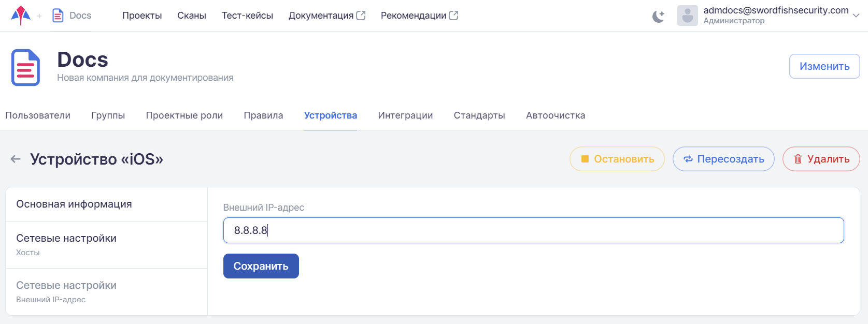Screen dimensions: 868x324
Task: Stop the device with Остановить button
Action: tap(617, 159)
